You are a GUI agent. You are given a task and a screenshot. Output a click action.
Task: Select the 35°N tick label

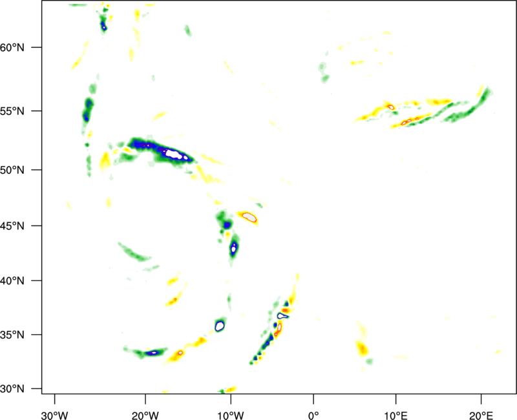click(12, 335)
